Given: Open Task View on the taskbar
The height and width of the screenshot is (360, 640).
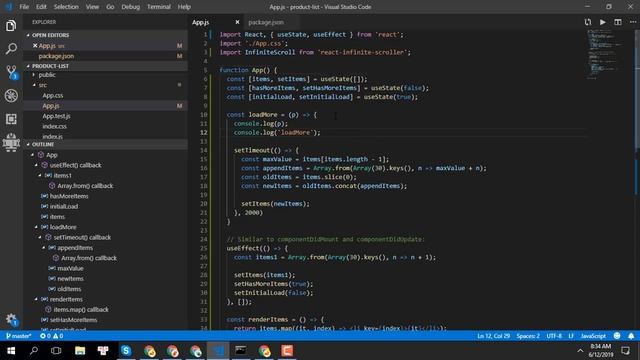Looking at the screenshot, I should pyautogui.click(x=56, y=351).
